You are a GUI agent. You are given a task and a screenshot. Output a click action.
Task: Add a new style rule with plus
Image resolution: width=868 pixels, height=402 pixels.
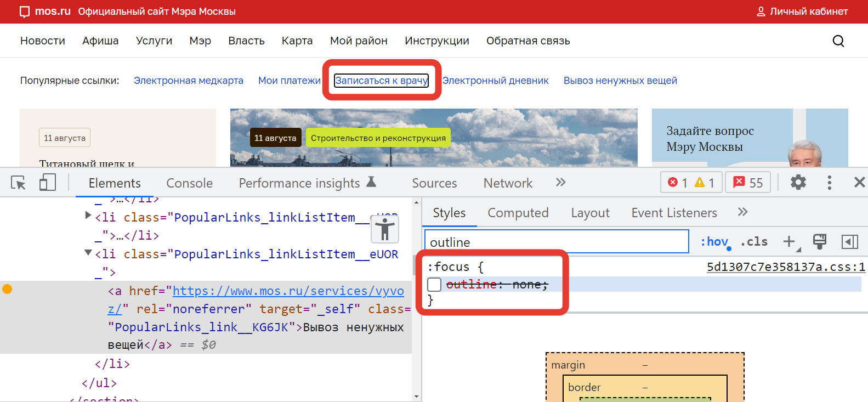coord(789,242)
